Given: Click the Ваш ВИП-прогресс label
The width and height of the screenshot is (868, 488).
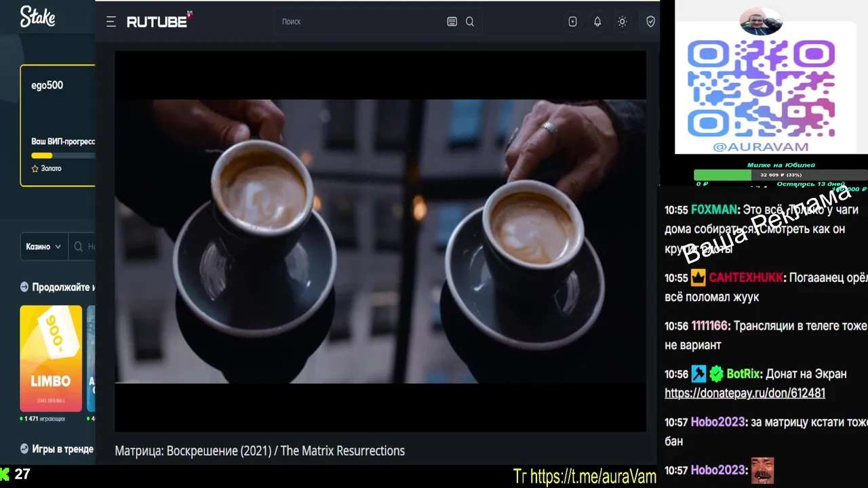Looking at the screenshot, I should pos(63,142).
